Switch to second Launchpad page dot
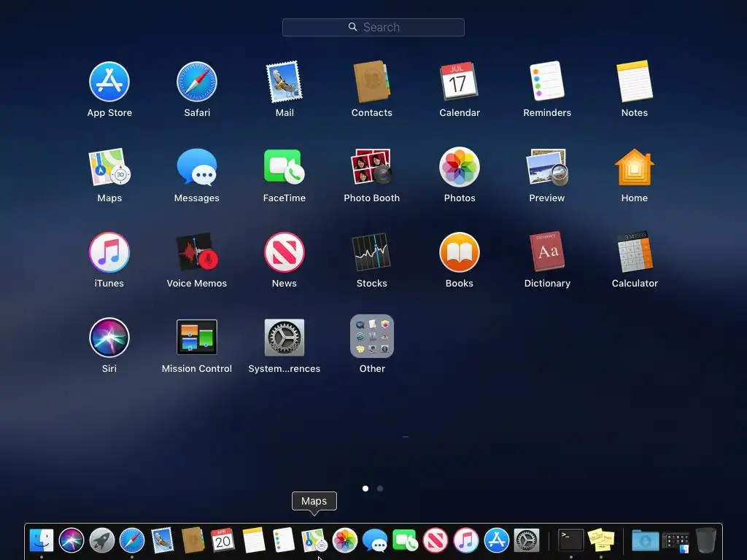This screenshot has height=560, width=747. point(379,488)
